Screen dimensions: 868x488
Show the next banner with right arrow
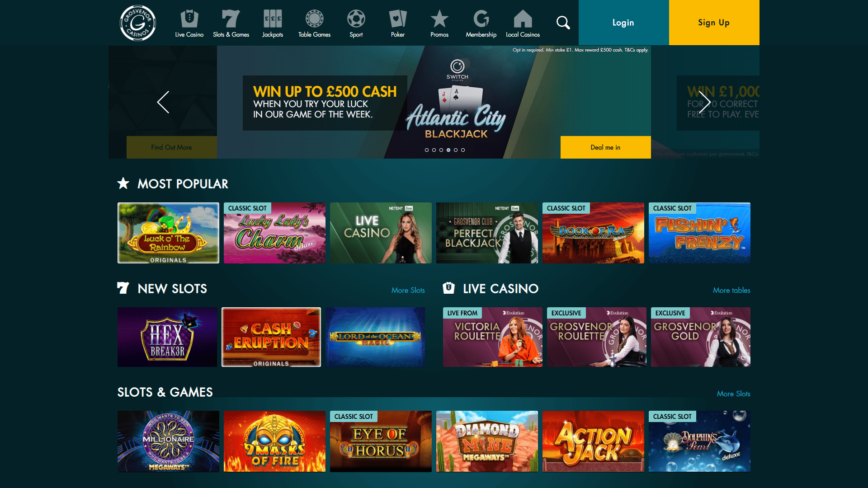tap(705, 102)
